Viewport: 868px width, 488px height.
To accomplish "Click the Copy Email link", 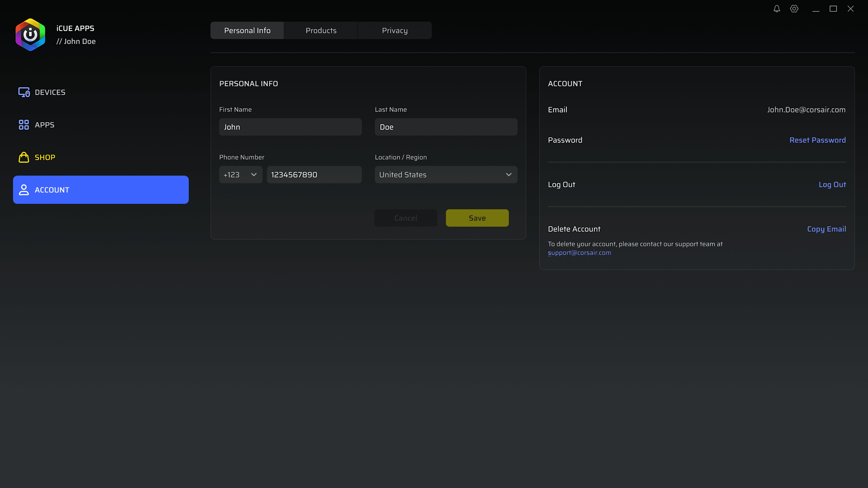I will (x=827, y=229).
